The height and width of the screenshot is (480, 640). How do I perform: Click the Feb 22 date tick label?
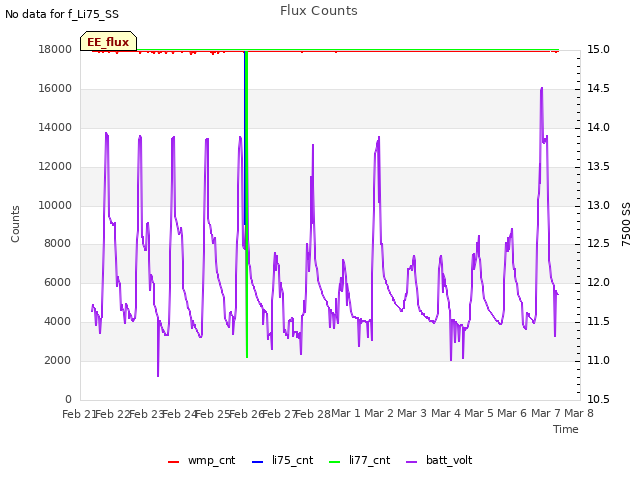tap(113, 414)
